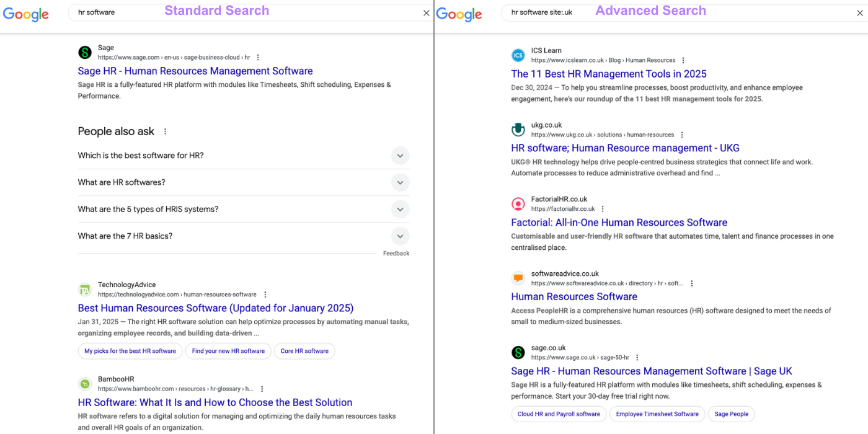
Task: Expand 'What are the 5 types of HRIS systems?'
Action: [x=400, y=209]
